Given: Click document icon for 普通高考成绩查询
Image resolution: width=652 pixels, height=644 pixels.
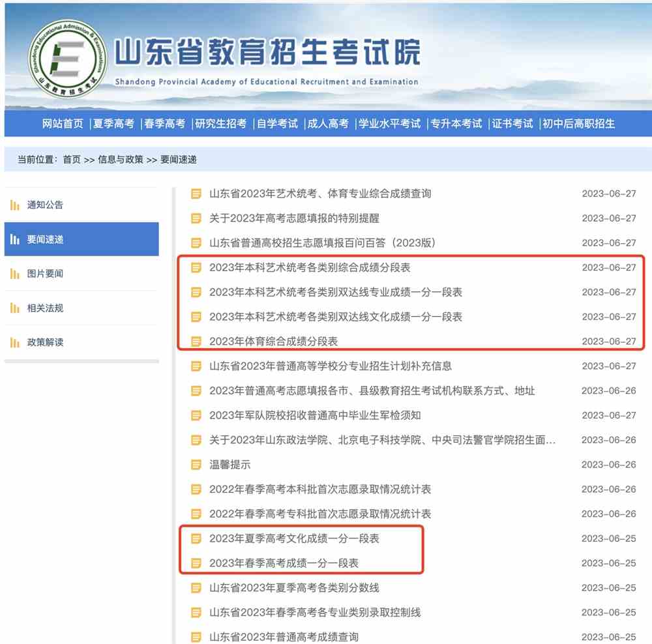Looking at the screenshot, I should 196,637.
